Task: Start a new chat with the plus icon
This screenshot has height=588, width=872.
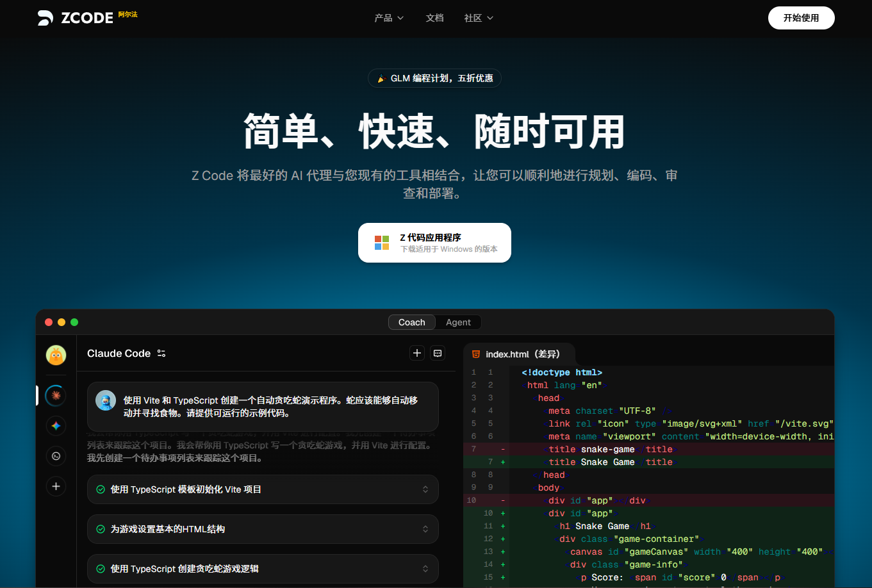Action: click(x=417, y=353)
